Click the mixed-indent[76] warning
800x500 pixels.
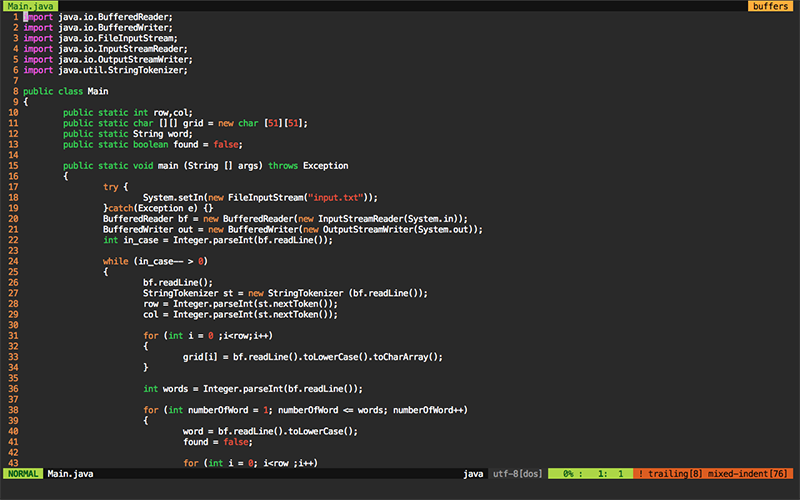(747, 474)
